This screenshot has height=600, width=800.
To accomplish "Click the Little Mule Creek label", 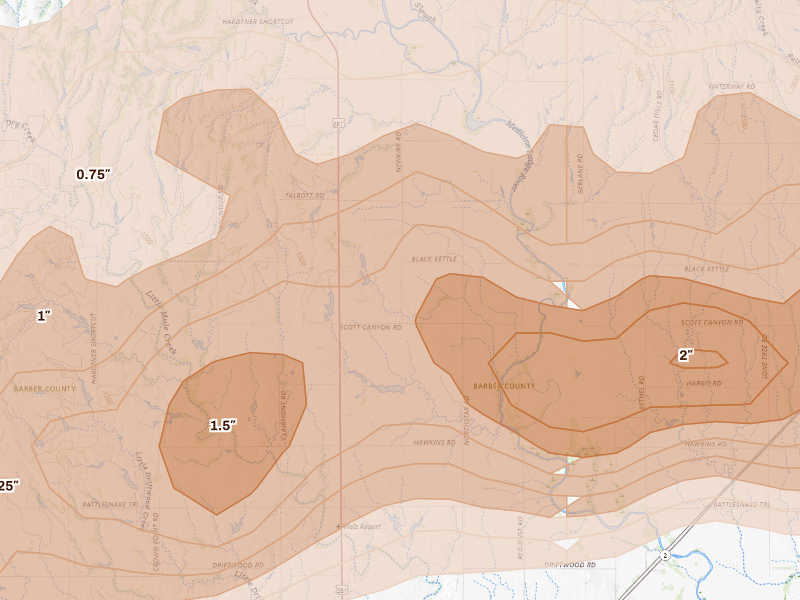I will pyautogui.click(x=161, y=322).
